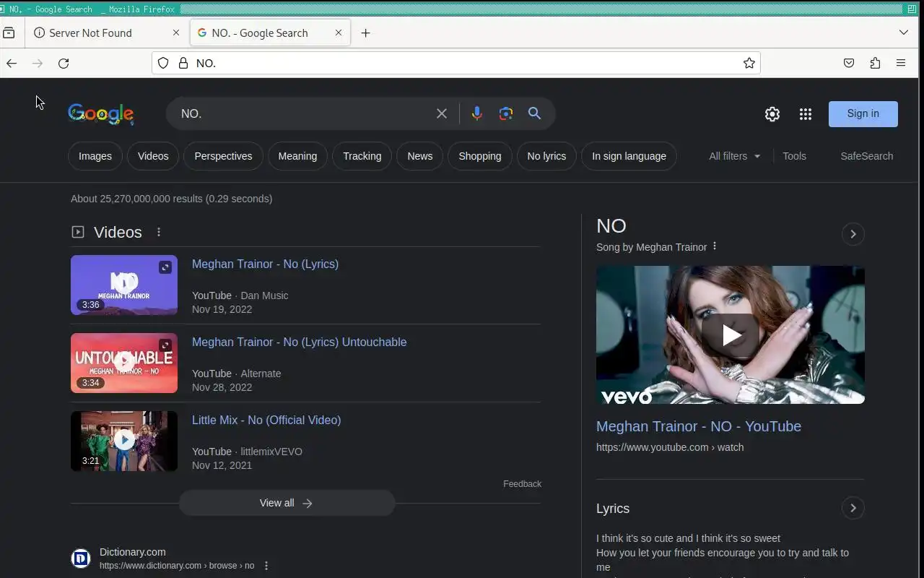The width and height of the screenshot is (924, 578).
Task: Open Meghan Trainor No Untouchable link
Action: pyautogui.click(x=299, y=342)
